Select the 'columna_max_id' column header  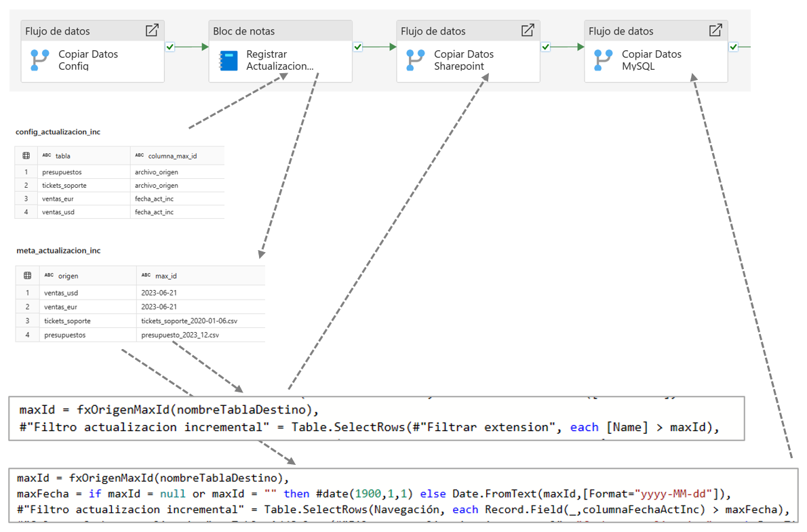[172, 156]
